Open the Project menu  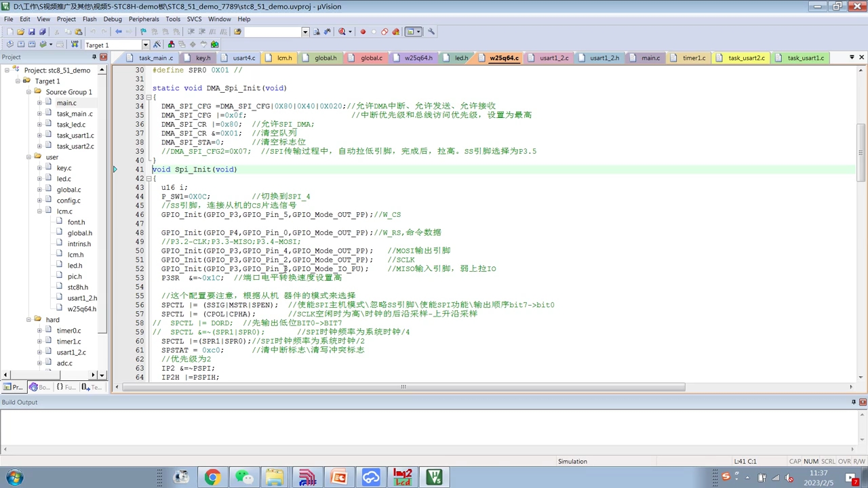tap(66, 19)
